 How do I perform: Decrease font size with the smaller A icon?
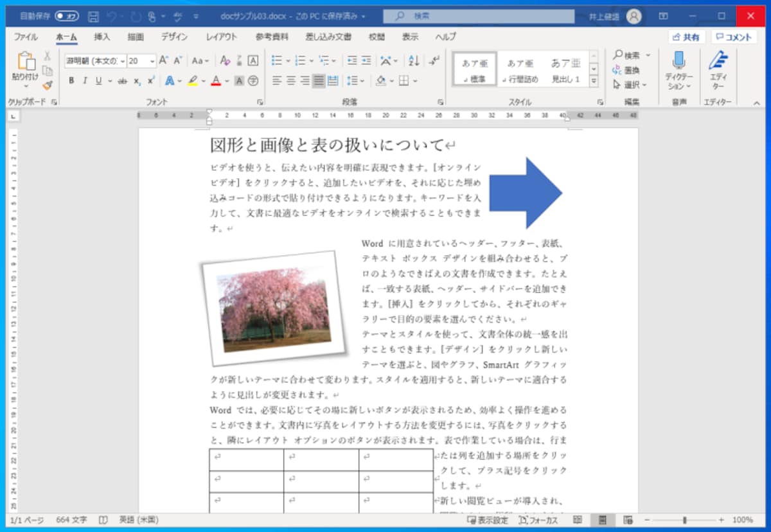point(178,60)
